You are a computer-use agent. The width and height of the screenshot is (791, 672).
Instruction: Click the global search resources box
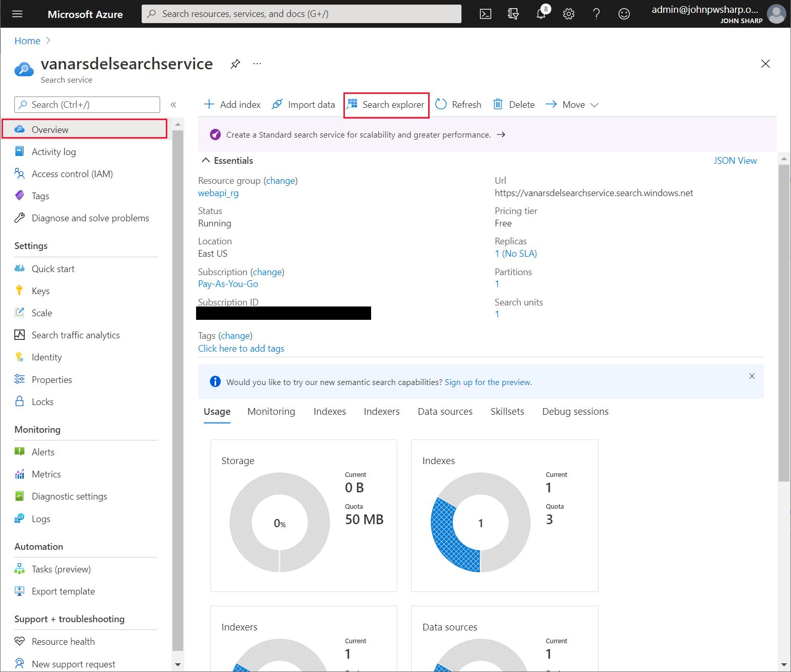tap(301, 14)
